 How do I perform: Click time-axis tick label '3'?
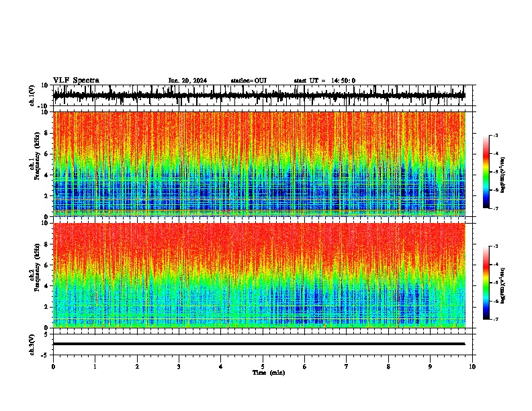click(x=179, y=367)
